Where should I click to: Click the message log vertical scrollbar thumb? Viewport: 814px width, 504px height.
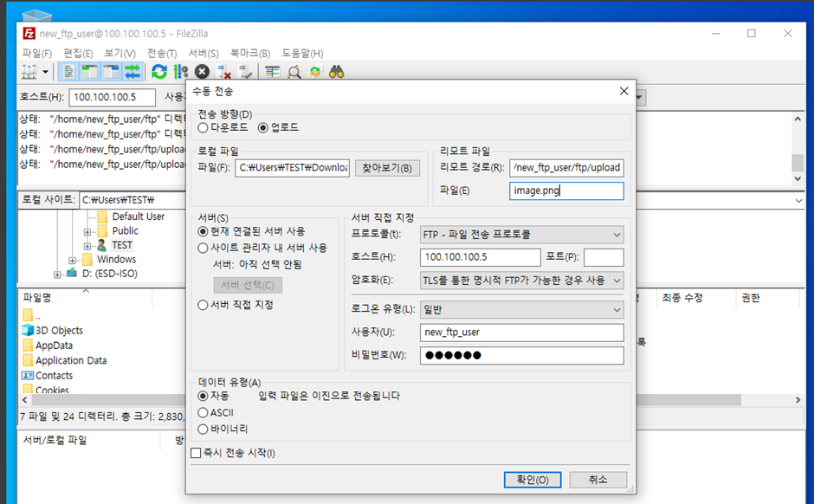coord(798,163)
